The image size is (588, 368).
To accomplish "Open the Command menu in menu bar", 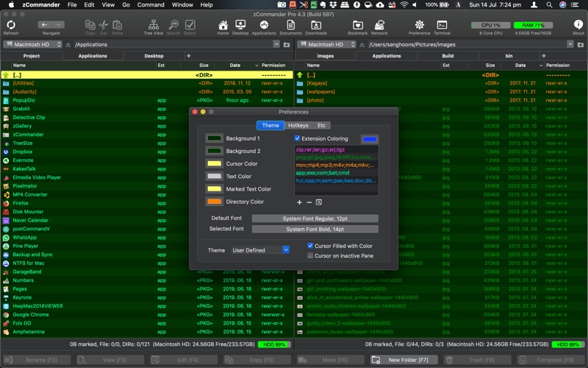I will click(x=151, y=5).
